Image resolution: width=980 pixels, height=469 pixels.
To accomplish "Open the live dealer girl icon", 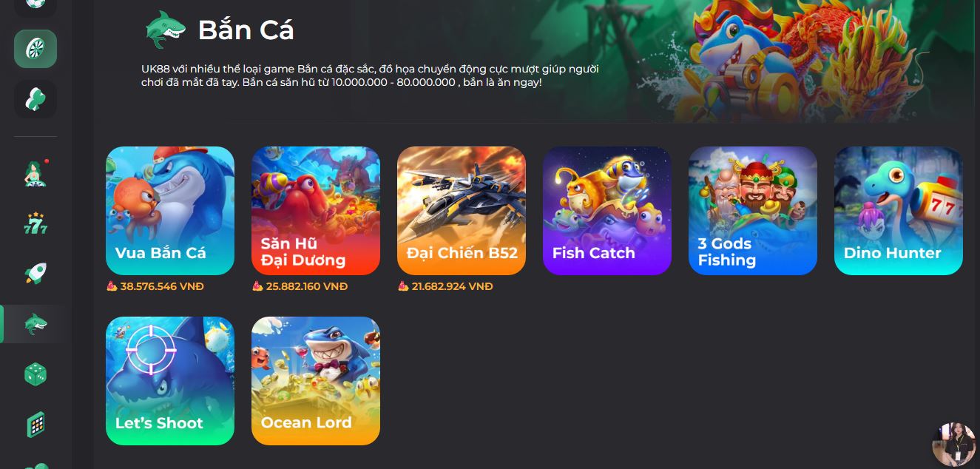I will [36, 172].
